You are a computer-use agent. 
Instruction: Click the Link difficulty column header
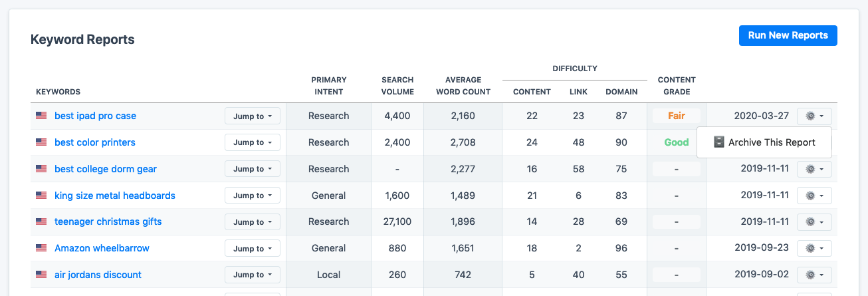(578, 92)
